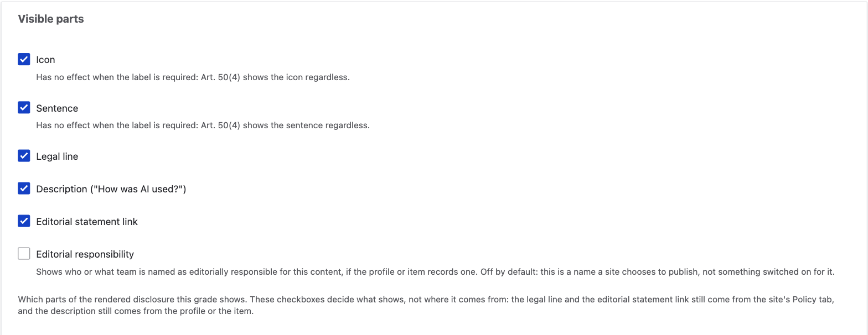
Task: Click the line "and the description still comes from the profile"
Action: (136, 311)
